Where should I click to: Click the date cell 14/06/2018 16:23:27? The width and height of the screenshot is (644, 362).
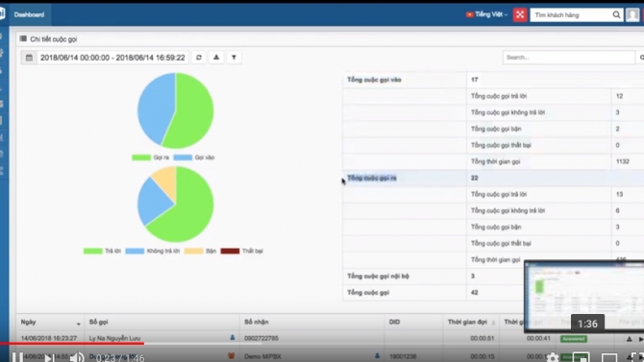(x=49, y=339)
